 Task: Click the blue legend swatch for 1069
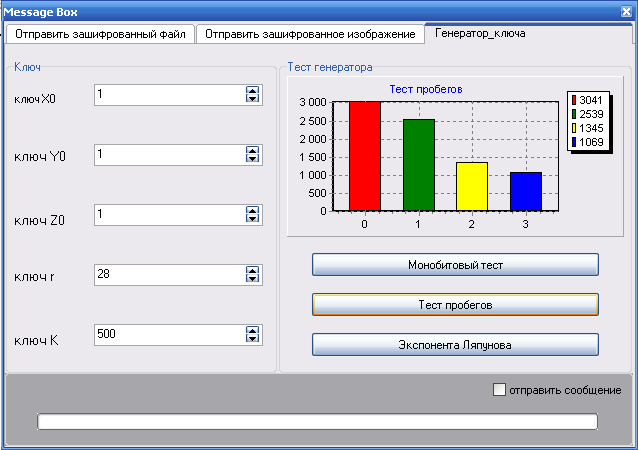(574, 142)
